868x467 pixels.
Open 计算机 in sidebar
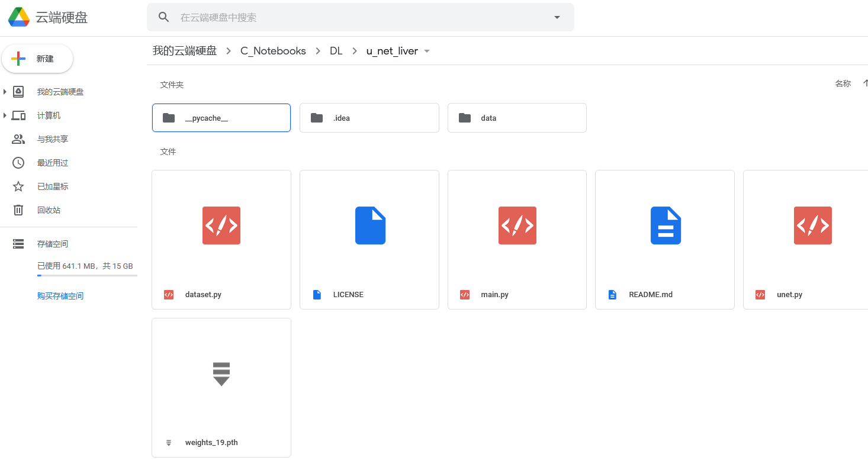point(49,115)
